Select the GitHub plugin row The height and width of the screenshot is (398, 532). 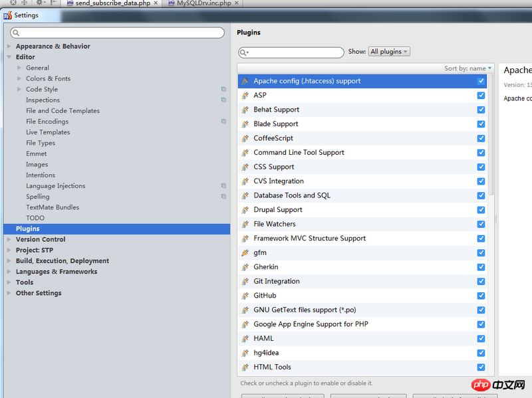point(362,296)
